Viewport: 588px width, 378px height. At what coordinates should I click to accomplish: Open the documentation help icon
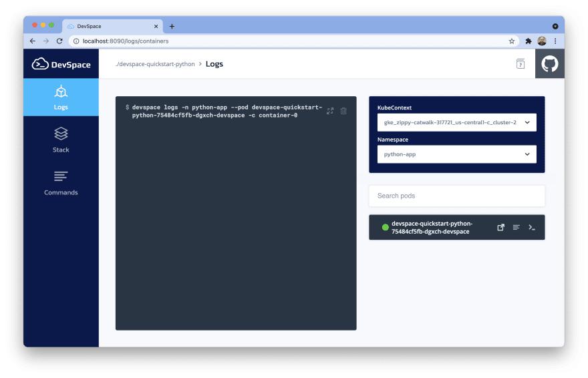(x=520, y=63)
